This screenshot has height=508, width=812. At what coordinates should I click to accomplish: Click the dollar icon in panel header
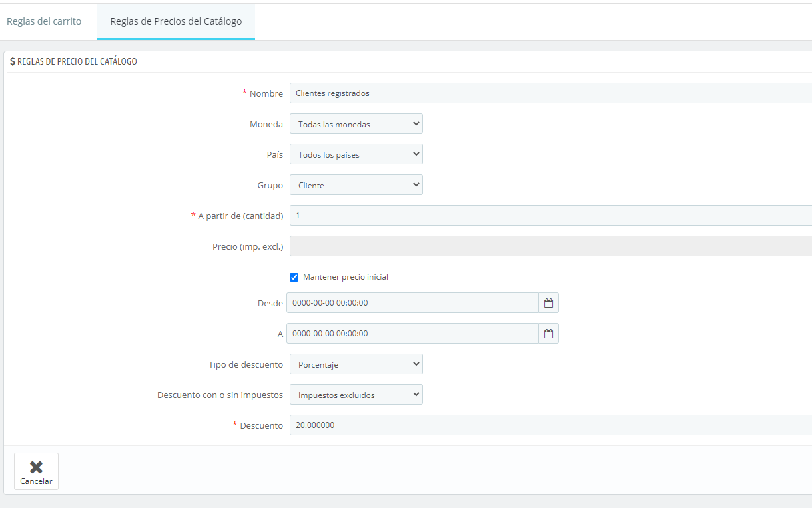point(13,61)
